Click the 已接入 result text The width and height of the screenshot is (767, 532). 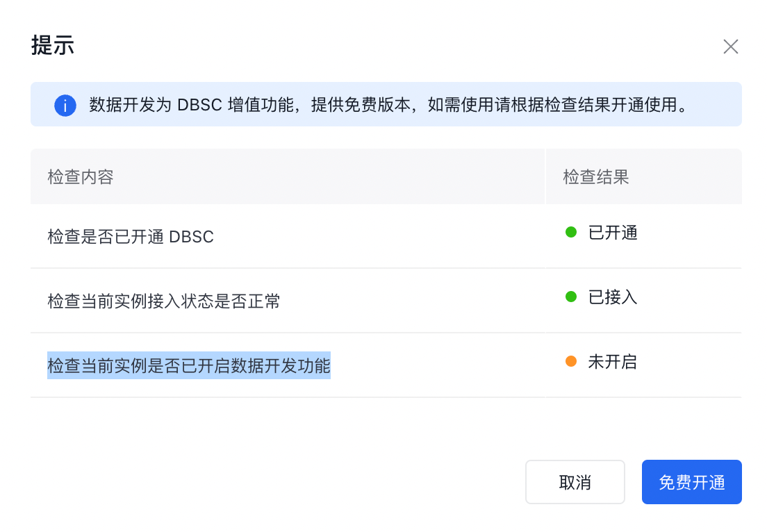pos(613,297)
